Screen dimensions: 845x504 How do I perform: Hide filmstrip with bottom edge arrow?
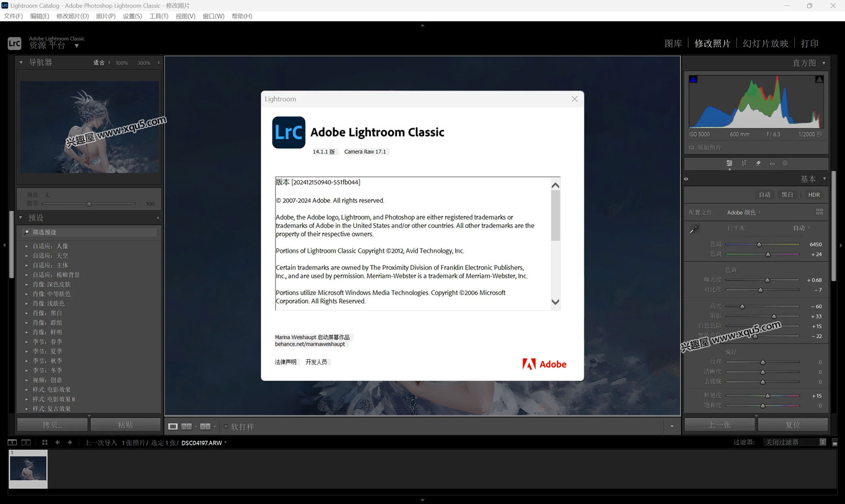(422, 499)
